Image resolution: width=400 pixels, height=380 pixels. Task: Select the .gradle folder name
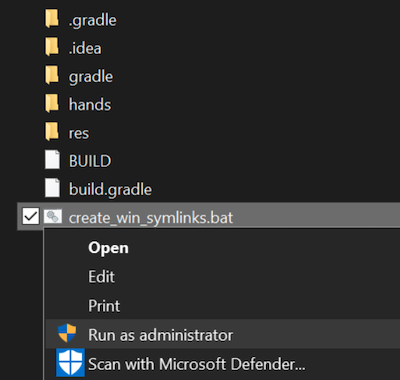tap(93, 21)
